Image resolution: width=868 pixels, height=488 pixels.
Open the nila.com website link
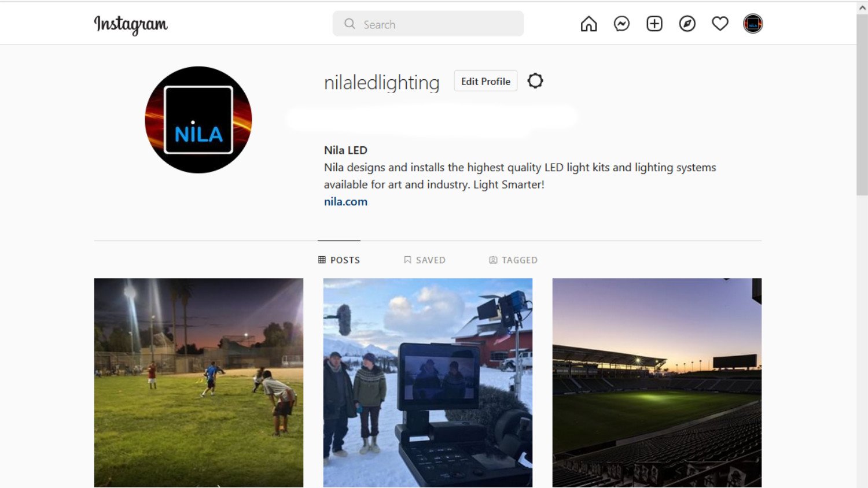coord(345,202)
